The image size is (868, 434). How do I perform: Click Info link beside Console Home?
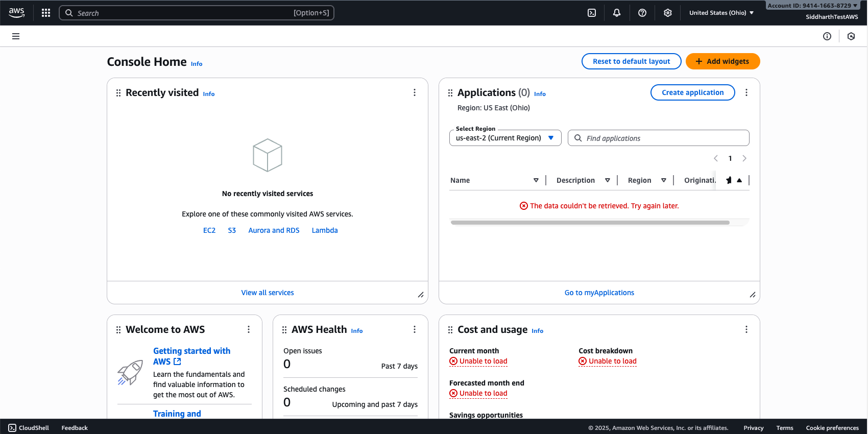[x=197, y=64]
